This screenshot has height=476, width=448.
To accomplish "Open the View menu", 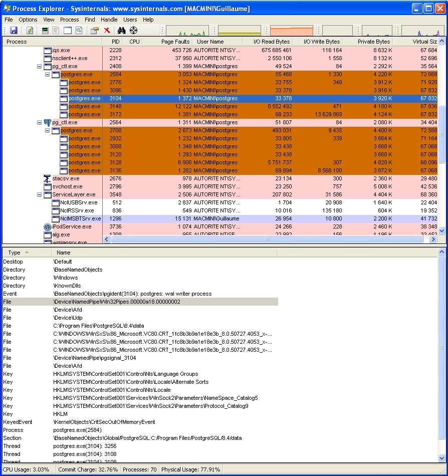I will point(49,20).
